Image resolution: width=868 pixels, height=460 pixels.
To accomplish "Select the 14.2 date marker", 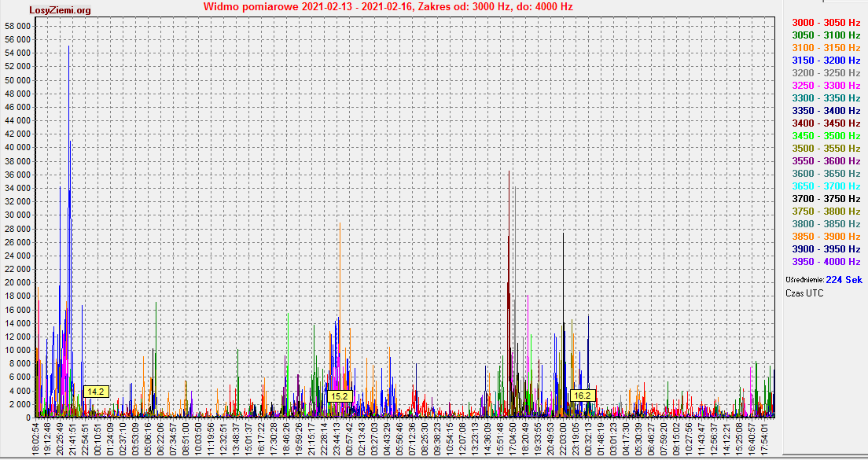I will coord(96,391).
